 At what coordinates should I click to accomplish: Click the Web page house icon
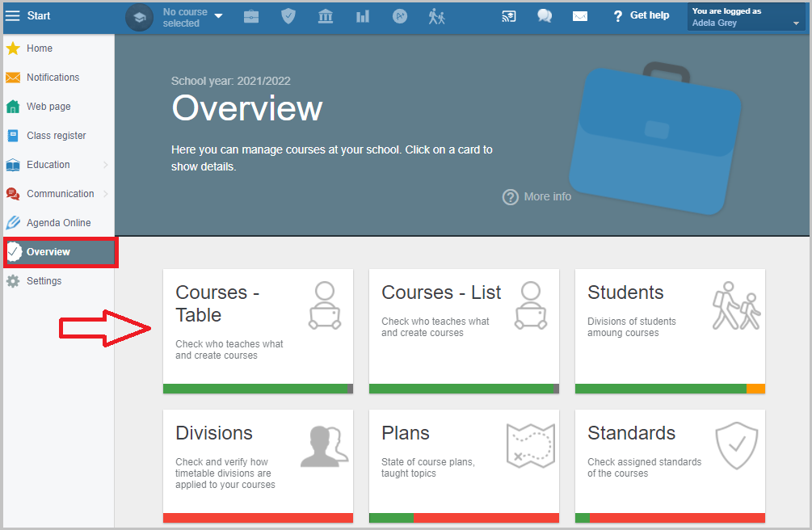13,106
